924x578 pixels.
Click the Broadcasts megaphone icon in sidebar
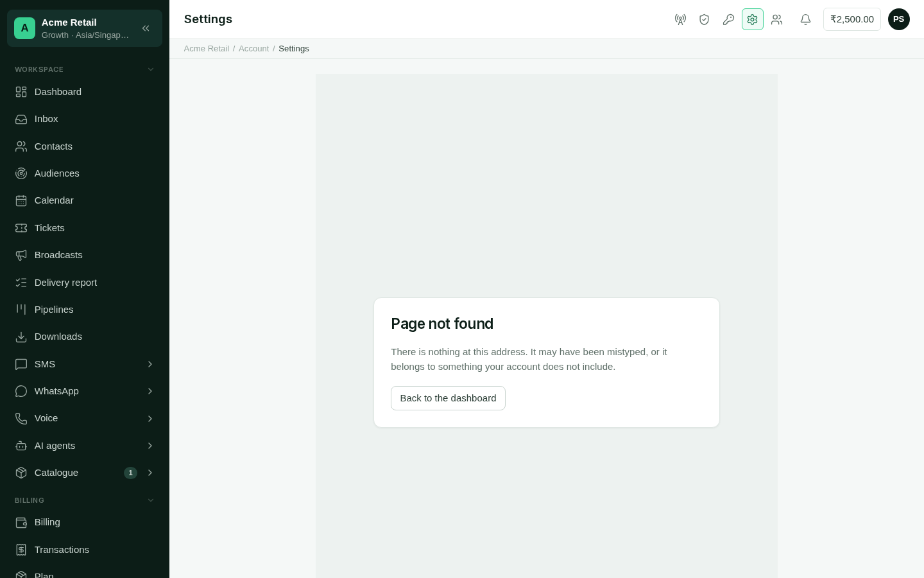21,255
